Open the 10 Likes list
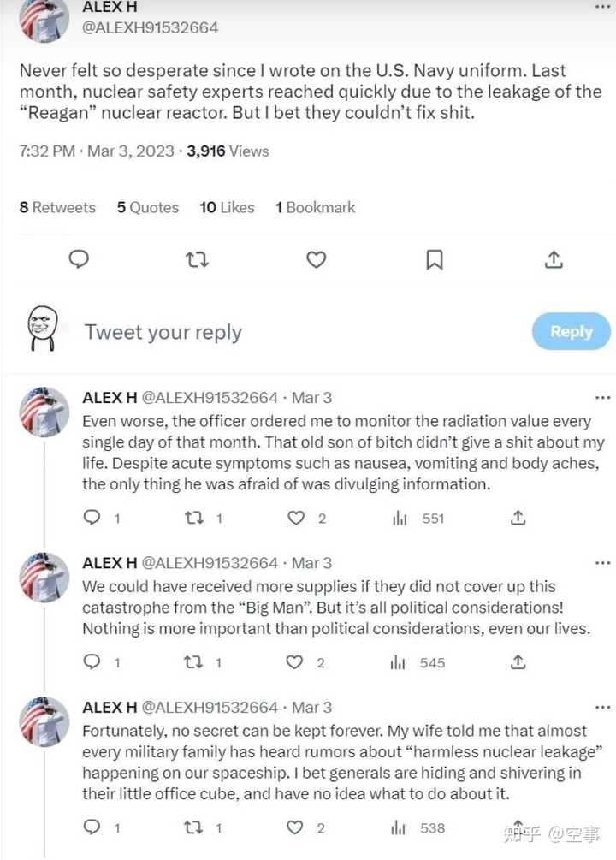616x860 pixels. [x=227, y=207]
